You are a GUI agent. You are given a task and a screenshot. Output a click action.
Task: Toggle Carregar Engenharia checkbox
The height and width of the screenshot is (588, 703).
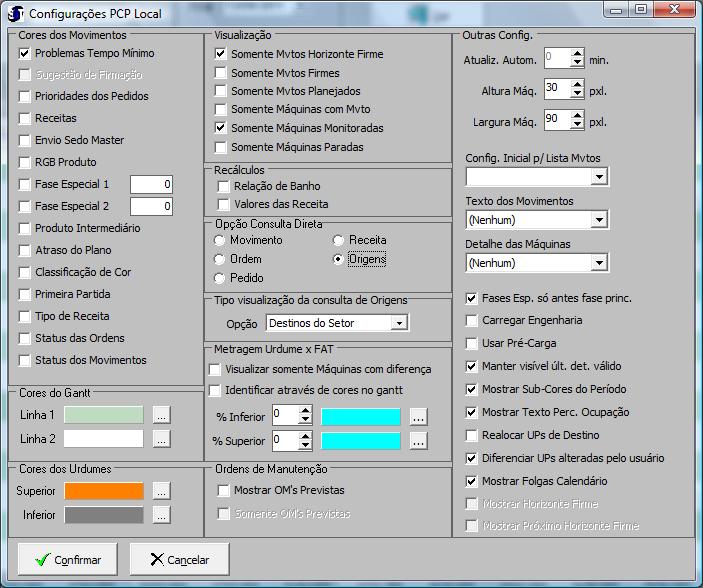[x=473, y=321]
